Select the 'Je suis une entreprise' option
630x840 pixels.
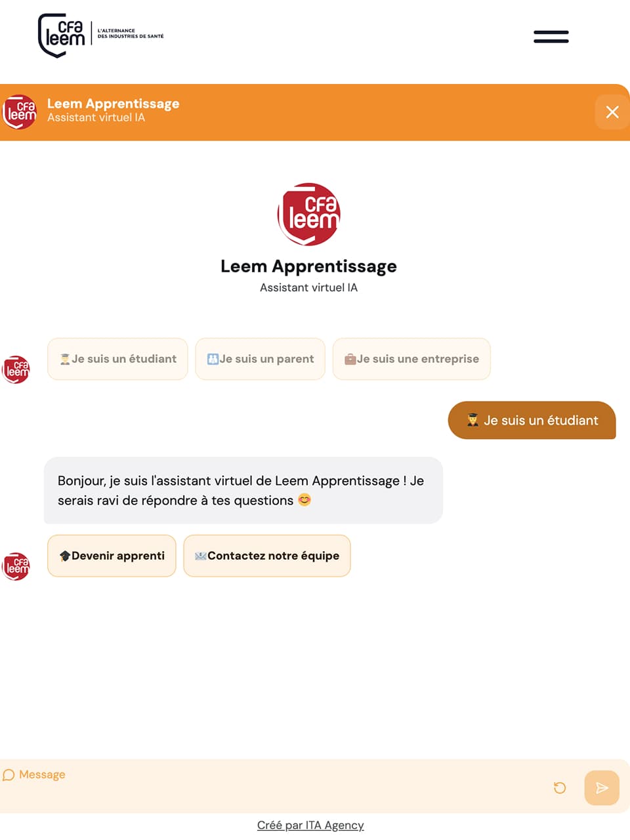[x=411, y=359]
